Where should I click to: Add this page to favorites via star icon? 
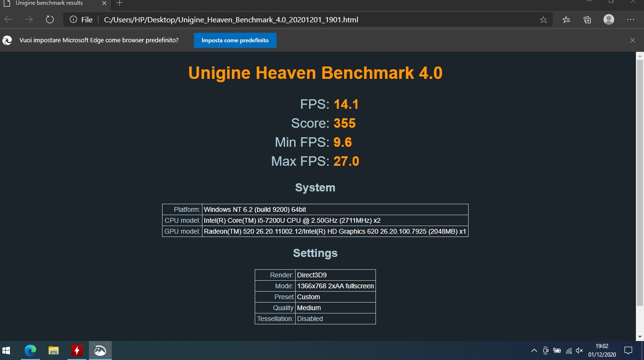pyautogui.click(x=543, y=19)
